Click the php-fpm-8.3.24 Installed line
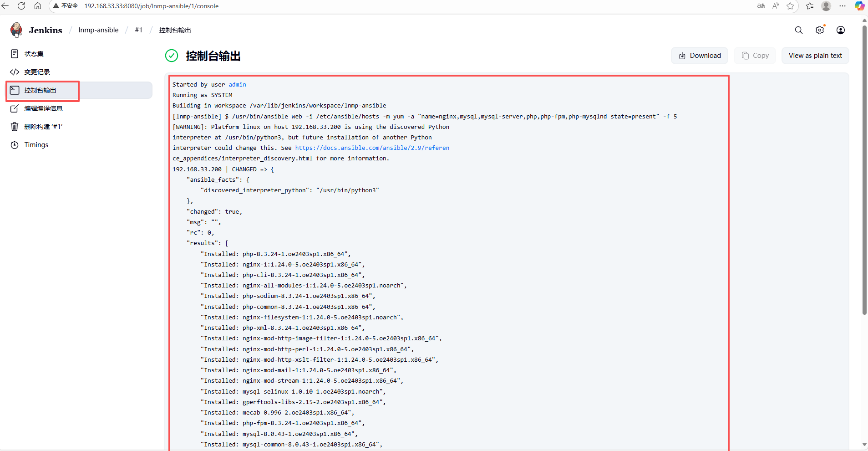Viewport: 868px width, 451px height. click(x=282, y=423)
